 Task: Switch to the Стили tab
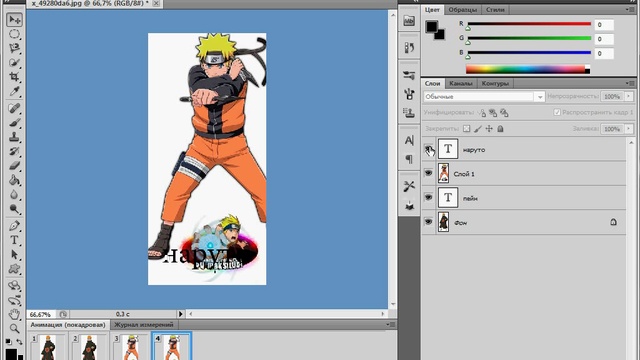[495, 9]
